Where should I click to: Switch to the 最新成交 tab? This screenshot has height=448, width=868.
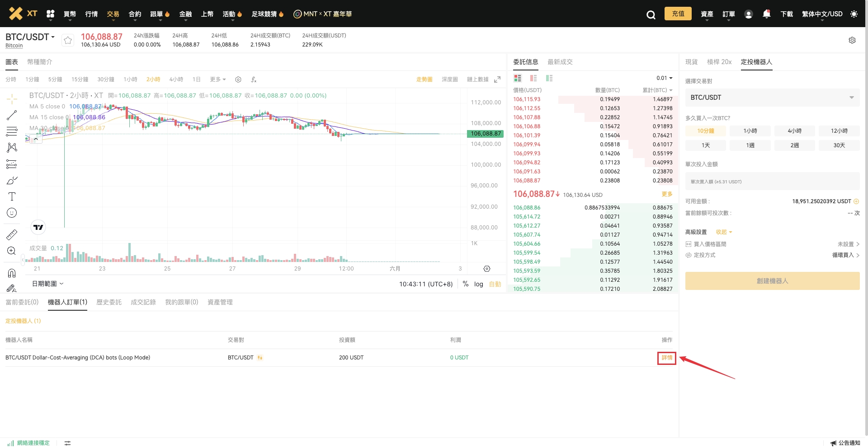560,62
